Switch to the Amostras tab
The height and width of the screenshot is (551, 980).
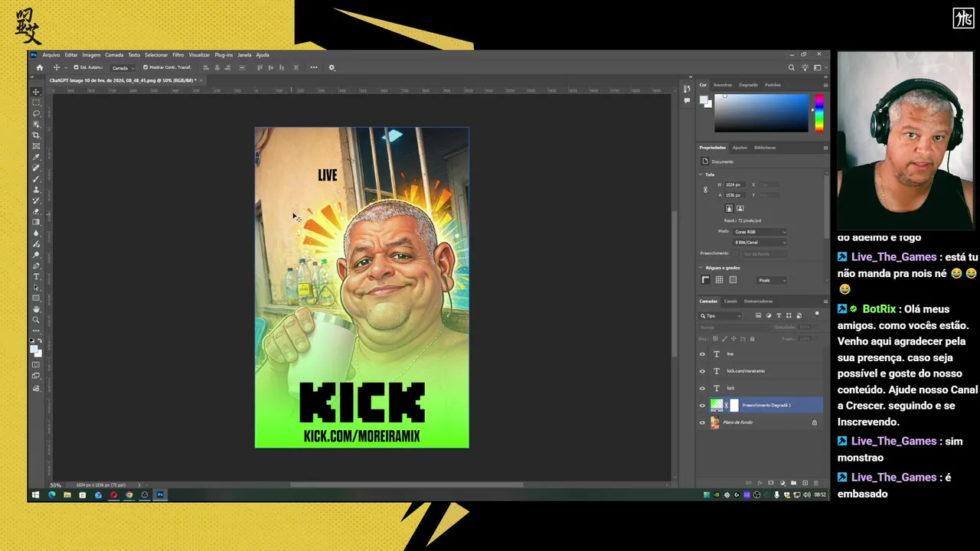click(723, 85)
